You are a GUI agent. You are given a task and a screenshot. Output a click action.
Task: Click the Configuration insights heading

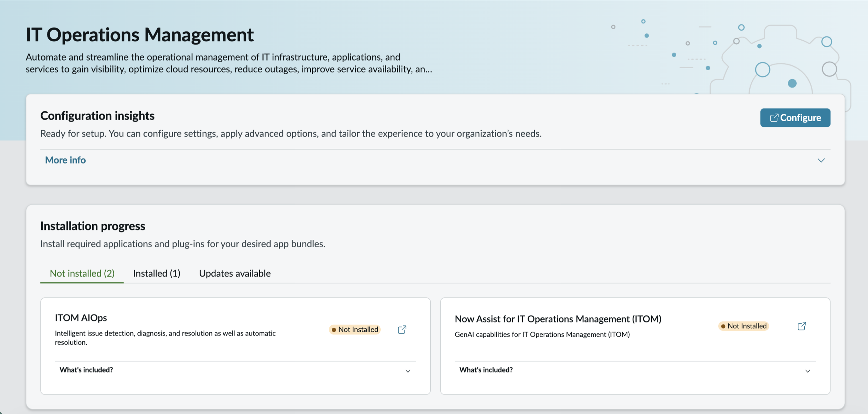97,116
